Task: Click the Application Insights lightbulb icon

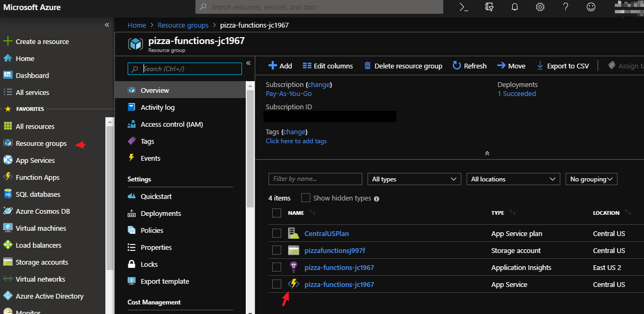Action: pos(293,267)
